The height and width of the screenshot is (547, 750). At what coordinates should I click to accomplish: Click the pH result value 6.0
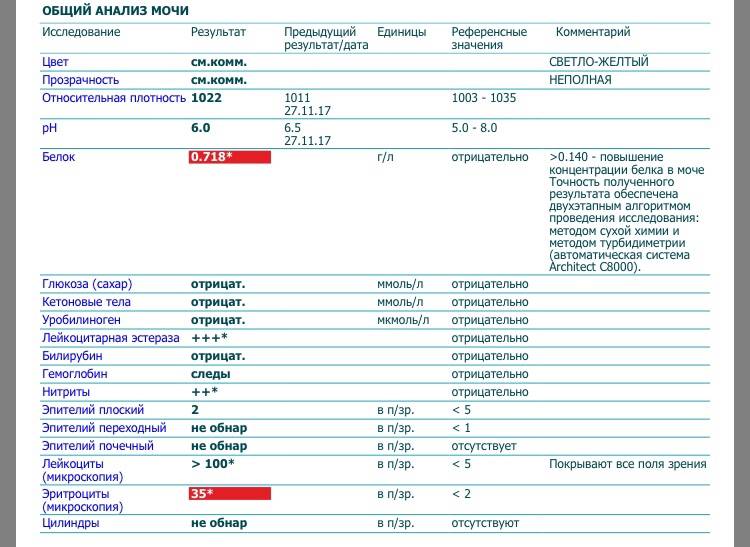tap(201, 128)
